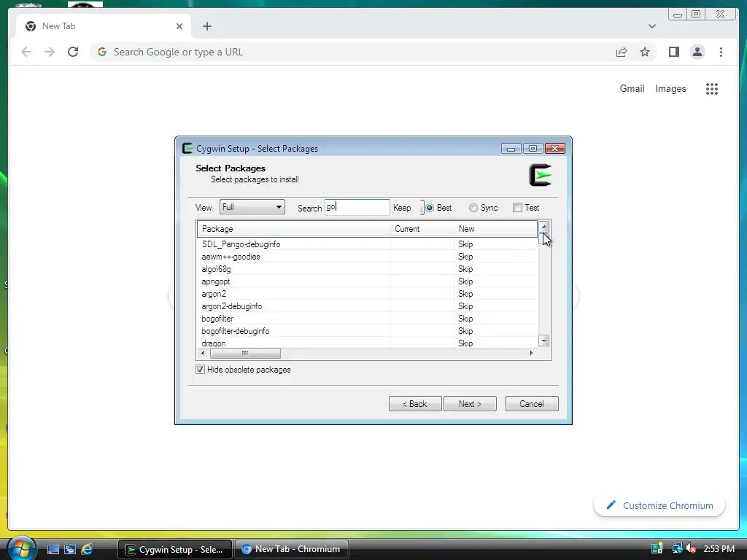Image resolution: width=747 pixels, height=560 pixels.
Task: Select the New Tab tab
Action: click(104, 26)
